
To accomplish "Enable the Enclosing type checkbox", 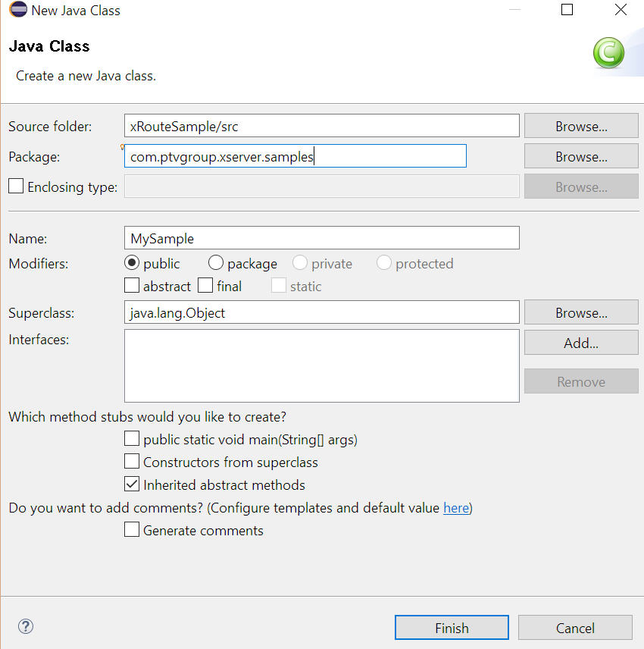I will 16,187.
